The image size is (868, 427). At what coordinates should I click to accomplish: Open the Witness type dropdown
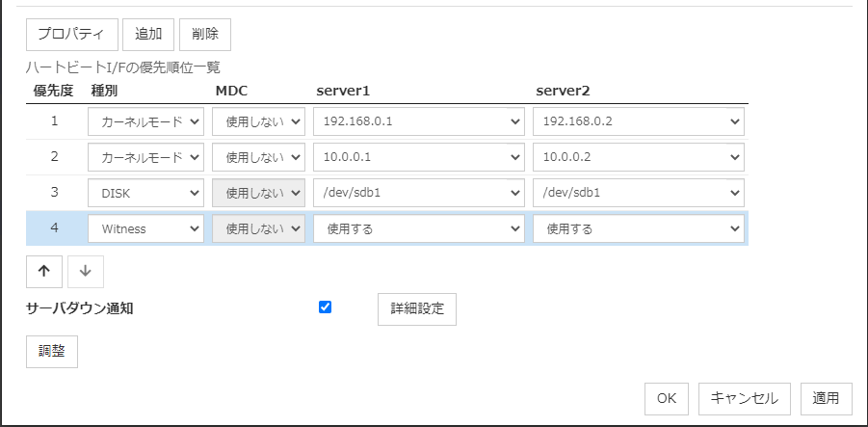tap(145, 228)
